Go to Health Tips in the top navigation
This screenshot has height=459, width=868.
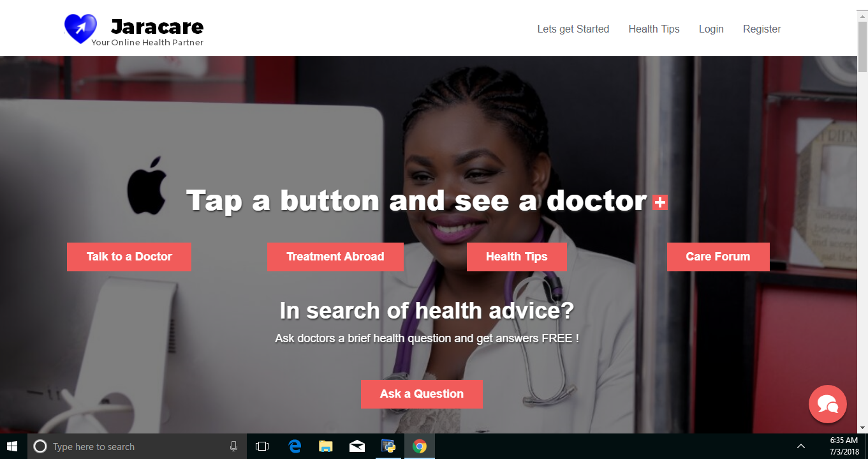pyautogui.click(x=654, y=29)
